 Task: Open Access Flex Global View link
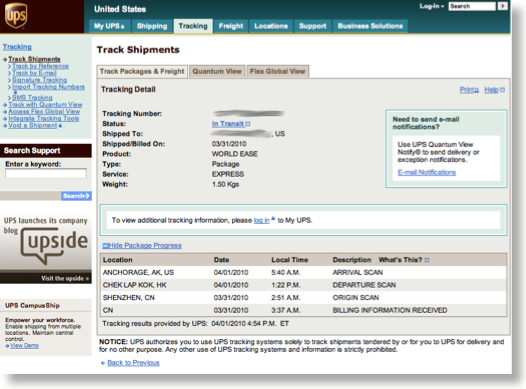44,111
